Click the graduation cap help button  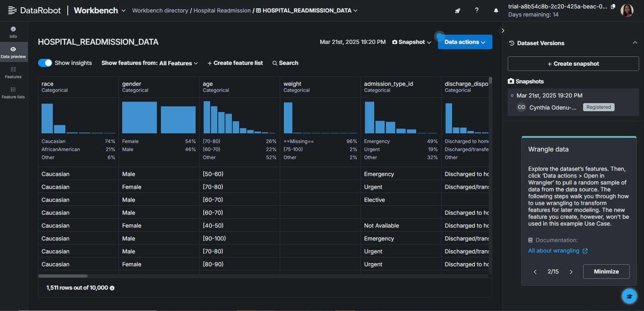click(629, 296)
